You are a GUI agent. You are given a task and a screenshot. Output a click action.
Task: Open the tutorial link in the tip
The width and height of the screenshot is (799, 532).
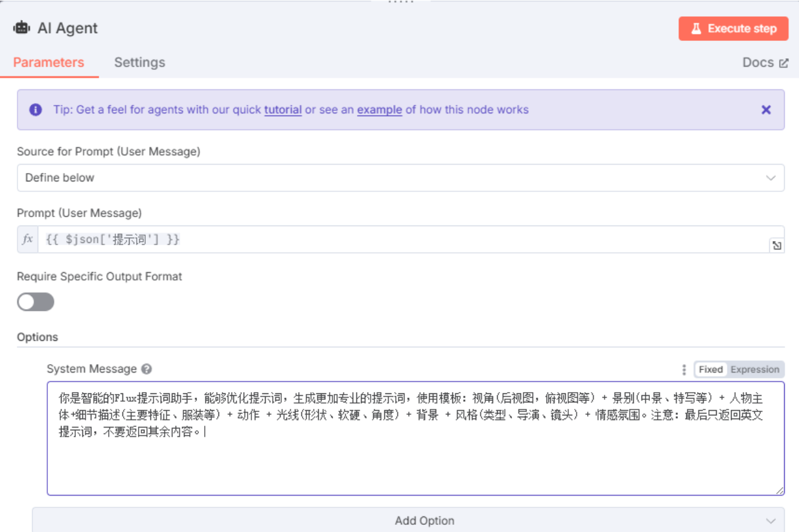[x=283, y=110]
